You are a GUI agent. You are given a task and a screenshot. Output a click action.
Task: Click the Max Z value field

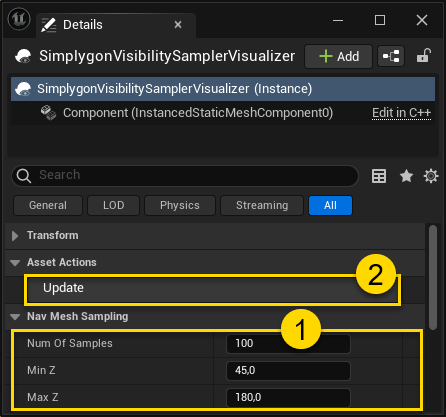click(x=288, y=398)
